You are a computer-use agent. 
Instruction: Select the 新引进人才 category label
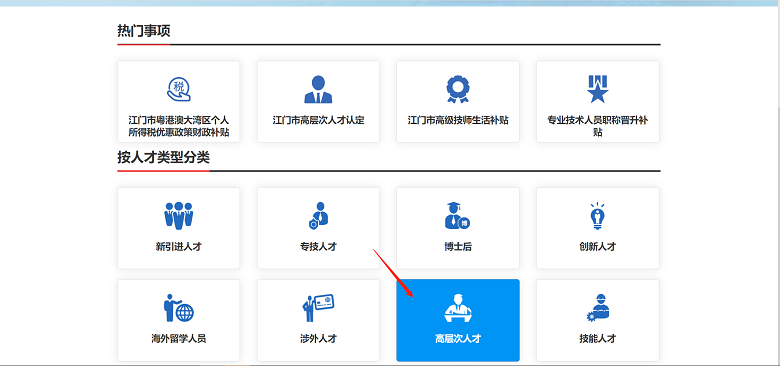point(179,247)
